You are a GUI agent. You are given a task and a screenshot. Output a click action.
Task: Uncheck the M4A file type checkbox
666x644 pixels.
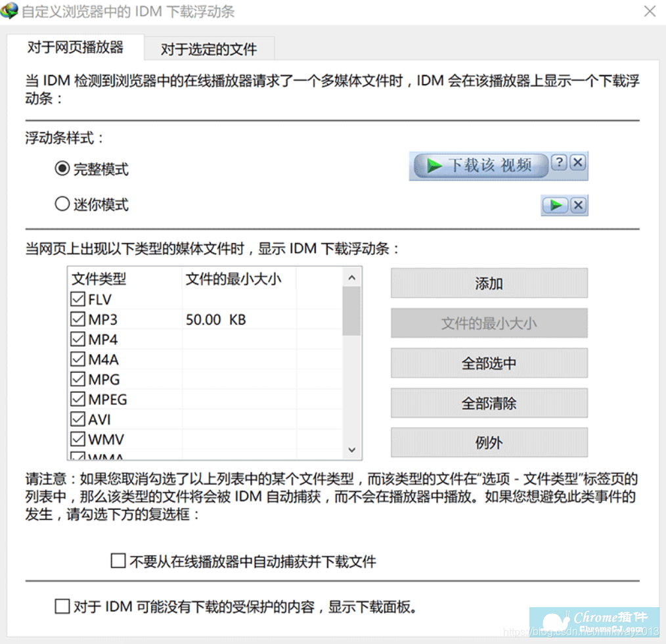tap(78, 359)
